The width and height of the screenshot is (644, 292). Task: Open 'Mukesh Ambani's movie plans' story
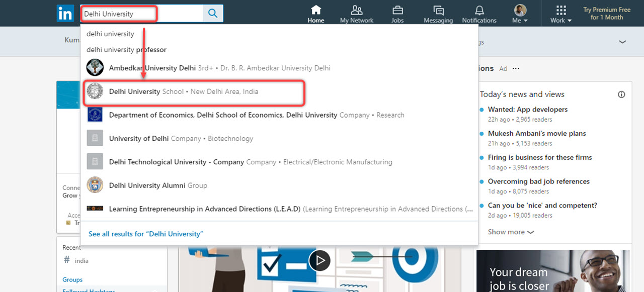pos(537,134)
